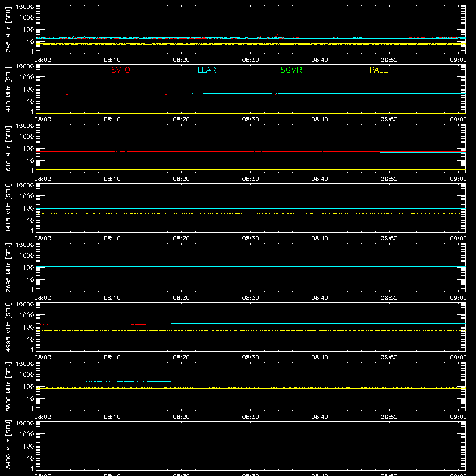Select the '4995 MHz [SFU]' axis title
This screenshot has width=476, height=476.
pyautogui.click(x=8, y=327)
